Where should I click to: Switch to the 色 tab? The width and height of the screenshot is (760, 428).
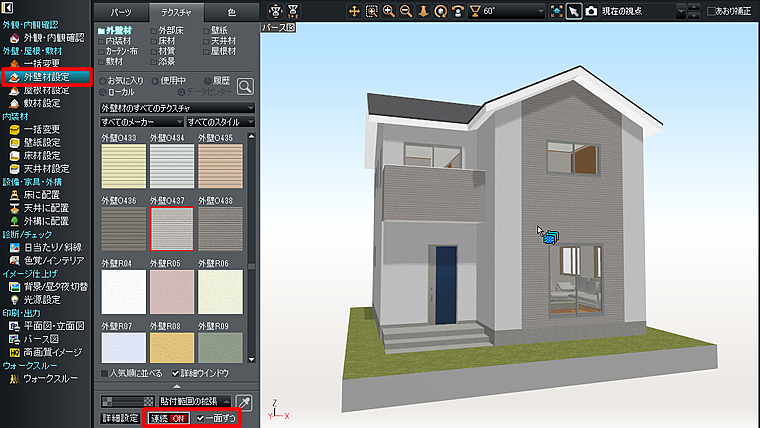(232, 12)
